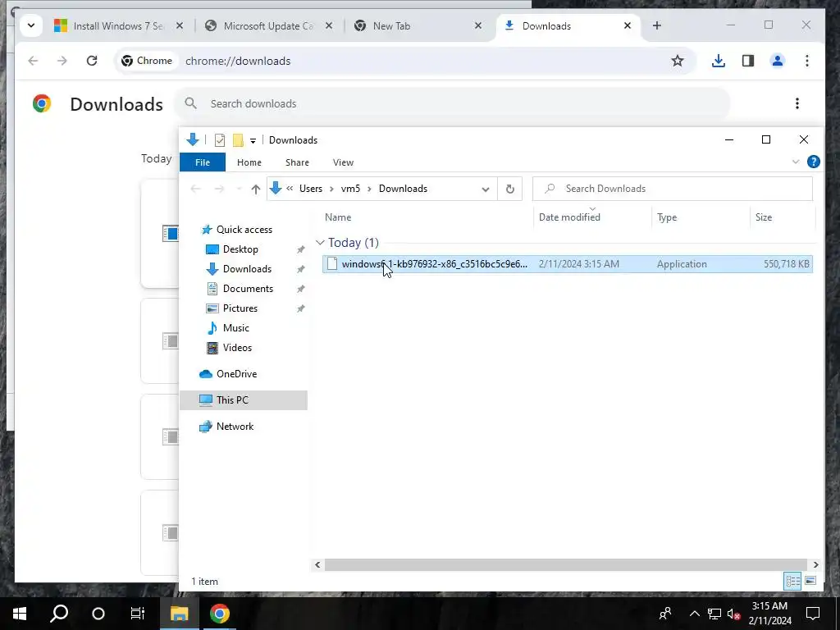Viewport: 840px width, 630px height.
Task: Click the chrome://downloads address bar
Action: coord(405,61)
